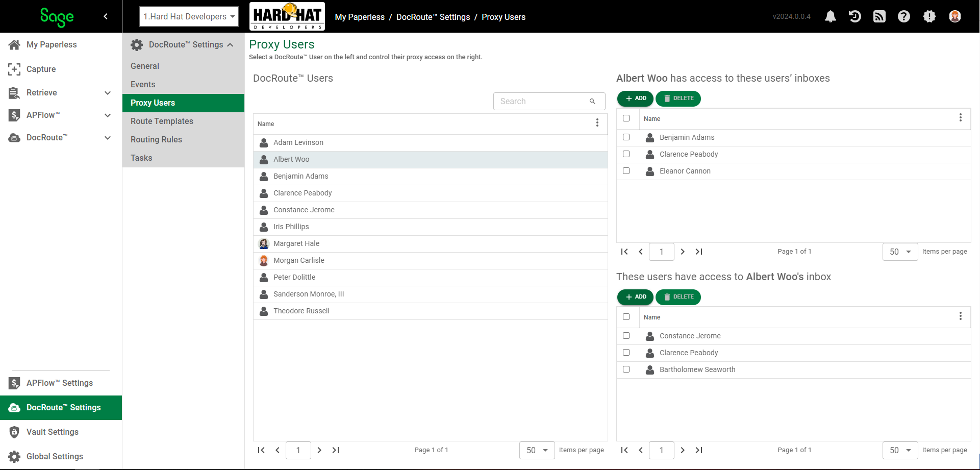Delete selected users from top-right access grid

(x=678, y=98)
